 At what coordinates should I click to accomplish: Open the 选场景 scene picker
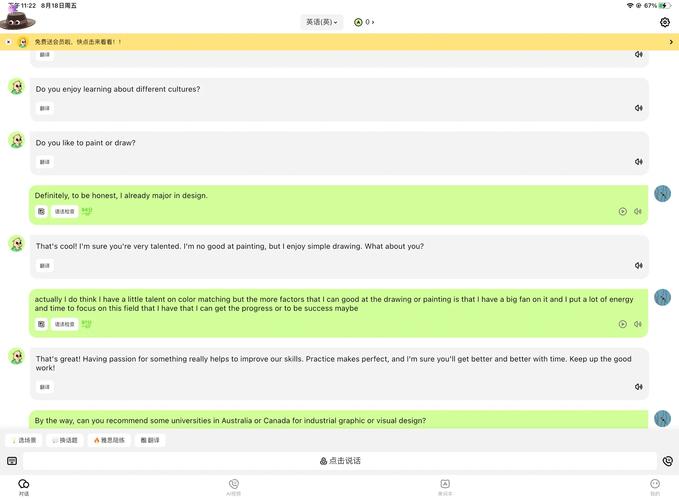(x=23, y=440)
